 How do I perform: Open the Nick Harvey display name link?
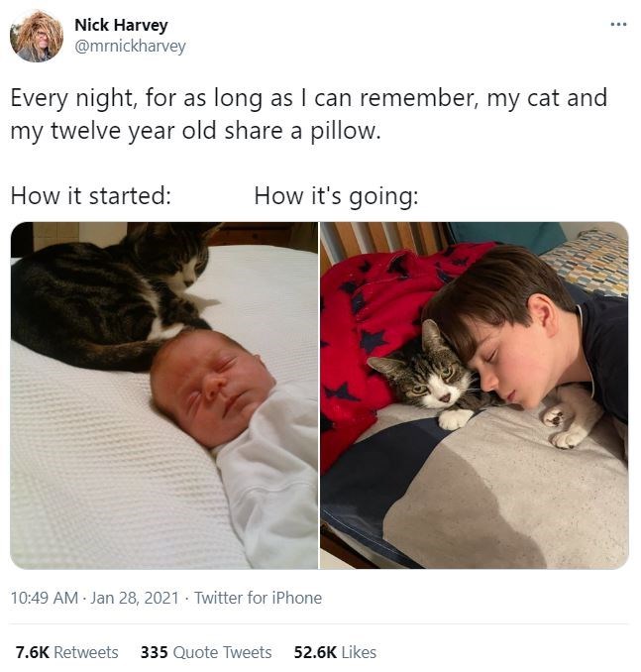(x=121, y=26)
